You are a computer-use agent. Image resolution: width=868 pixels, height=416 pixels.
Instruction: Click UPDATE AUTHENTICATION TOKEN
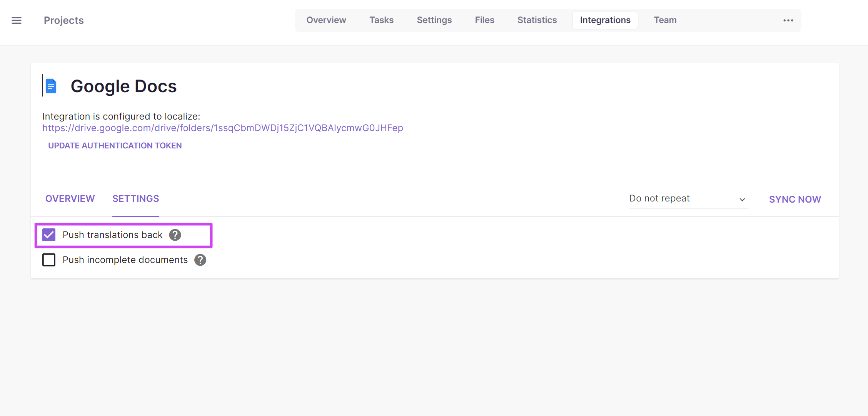point(115,146)
